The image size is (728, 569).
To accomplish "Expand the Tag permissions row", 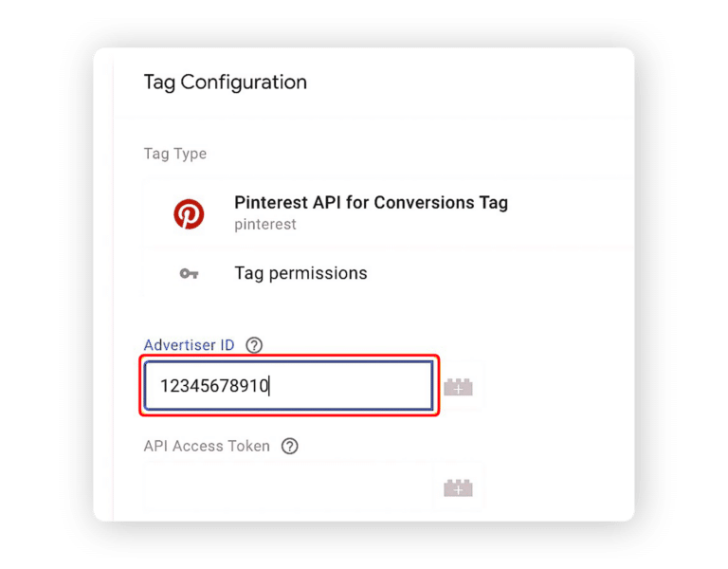I will point(388,273).
